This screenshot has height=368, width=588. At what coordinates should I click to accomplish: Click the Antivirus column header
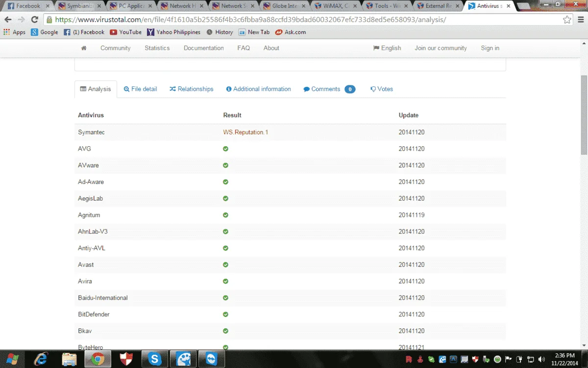91,115
